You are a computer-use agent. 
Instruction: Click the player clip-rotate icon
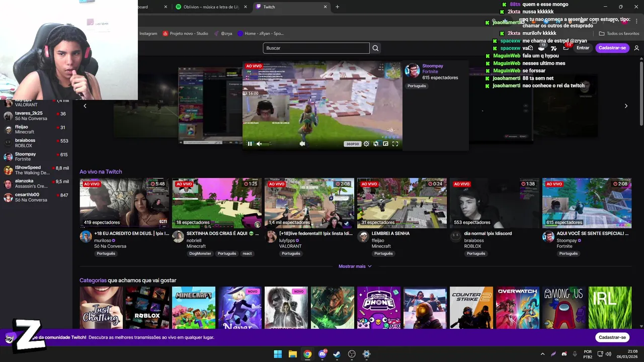[x=376, y=144]
